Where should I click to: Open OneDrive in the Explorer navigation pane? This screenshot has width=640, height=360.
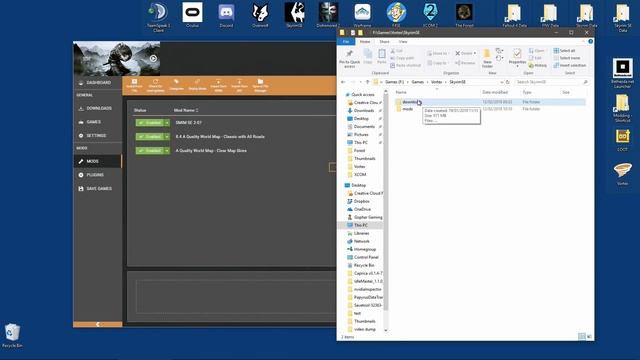coord(362,209)
